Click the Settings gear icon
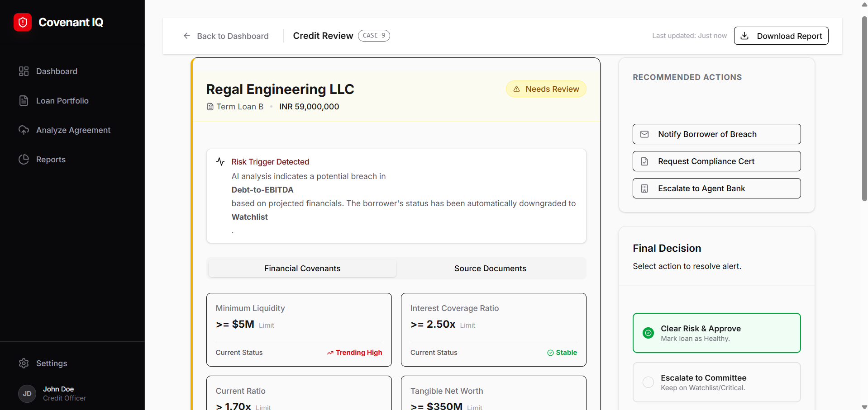This screenshot has width=868, height=410. click(24, 363)
